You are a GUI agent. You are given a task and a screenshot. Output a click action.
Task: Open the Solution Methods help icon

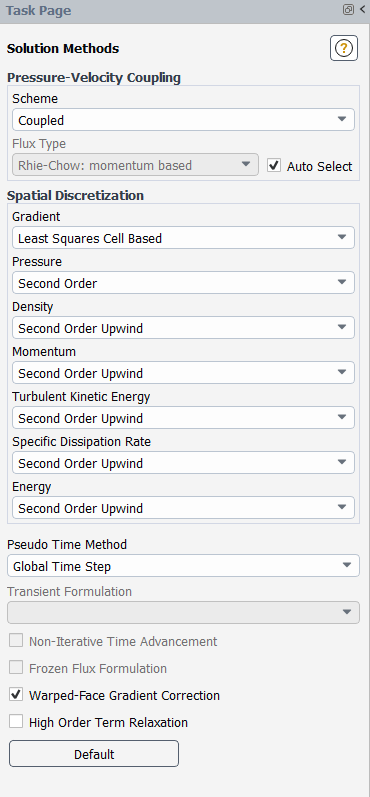[x=344, y=48]
